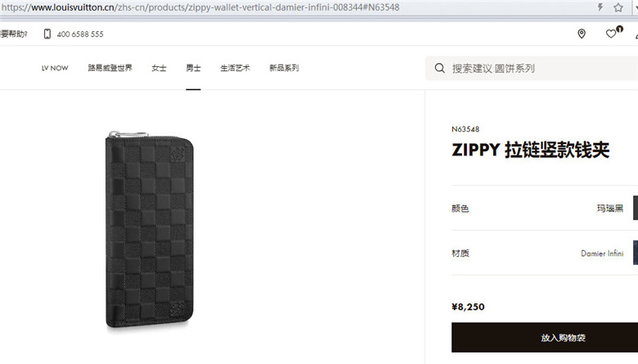The height and width of the screenshot is (364, 638).
Task: Open the 新品系列 menu
Action: click(x=284, y=68)
